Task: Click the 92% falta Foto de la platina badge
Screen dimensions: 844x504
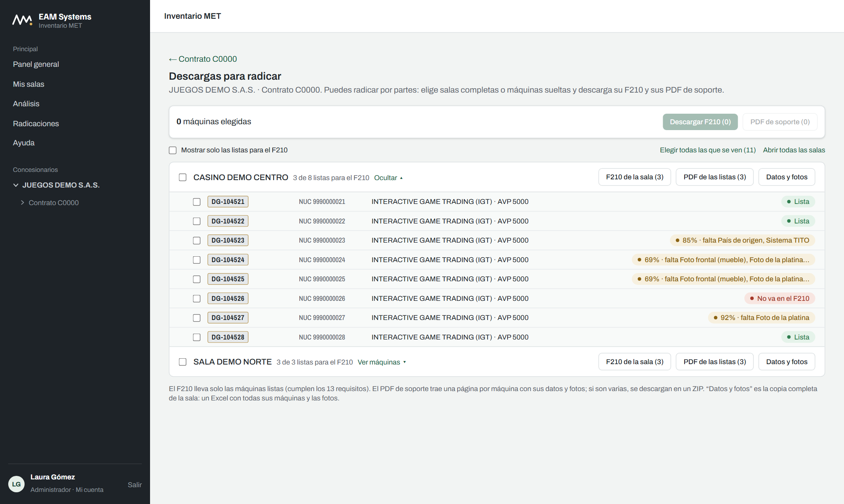Action: click(762, 318)
